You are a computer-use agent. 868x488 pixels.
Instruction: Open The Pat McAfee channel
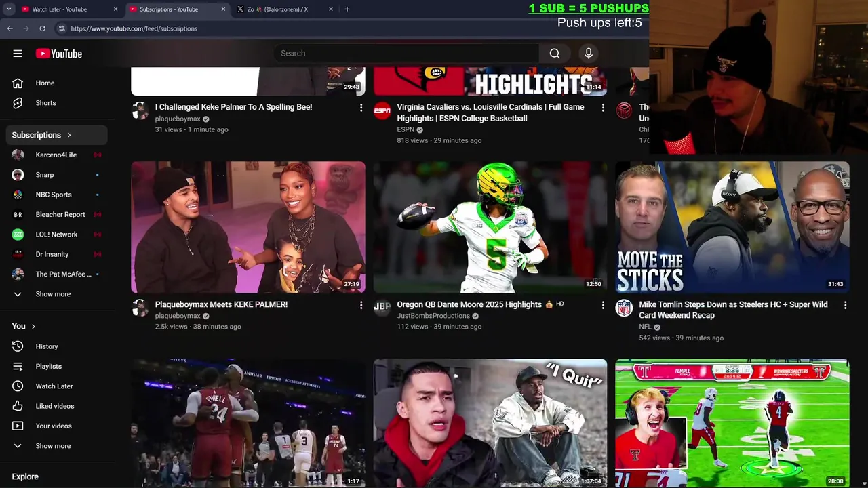click(56, 274)
